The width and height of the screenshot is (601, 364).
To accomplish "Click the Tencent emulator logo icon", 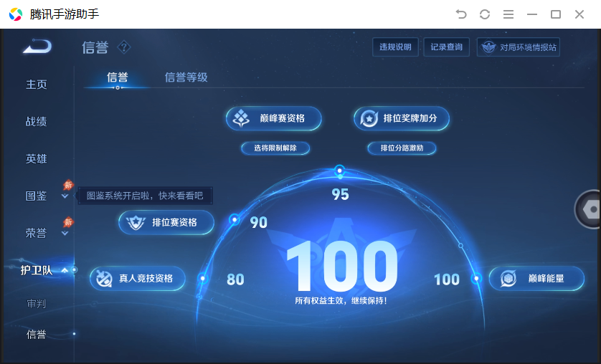I will click(16, 14).
